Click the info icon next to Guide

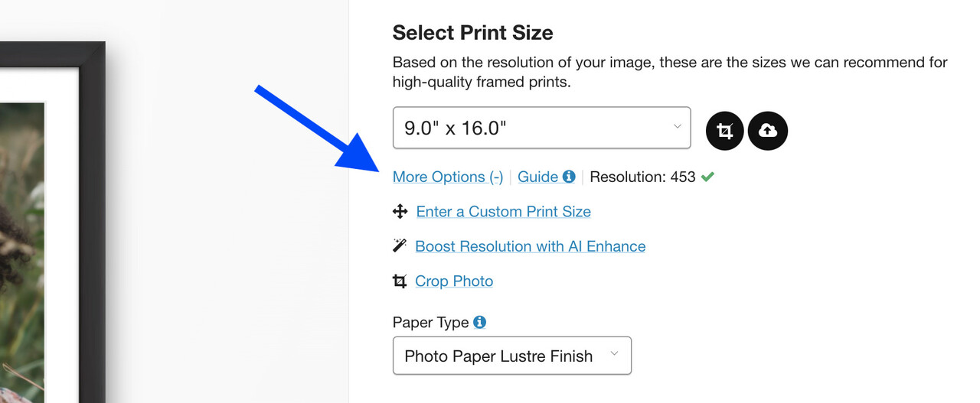click(x=569, y=177)
